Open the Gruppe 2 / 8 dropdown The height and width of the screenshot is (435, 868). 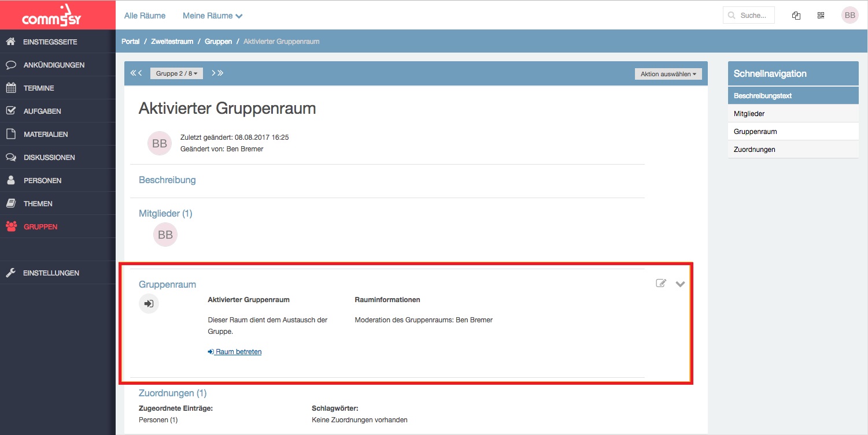tap(177, 73)
